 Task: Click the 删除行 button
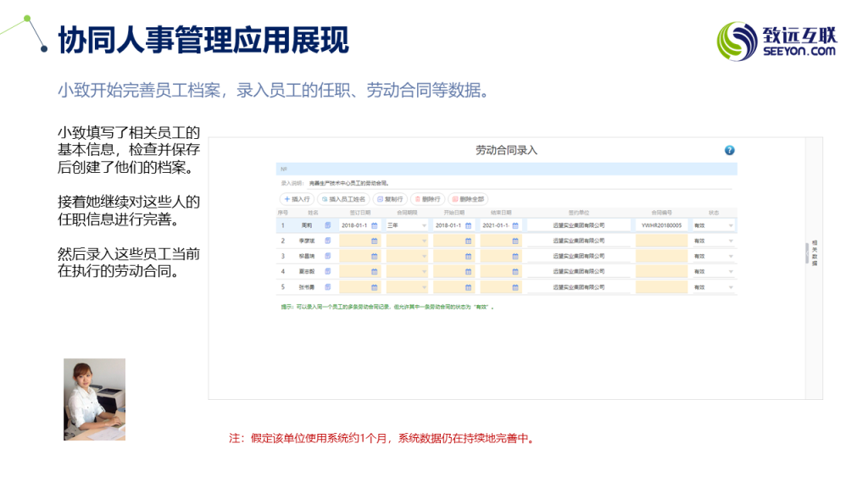click(427, 198)
